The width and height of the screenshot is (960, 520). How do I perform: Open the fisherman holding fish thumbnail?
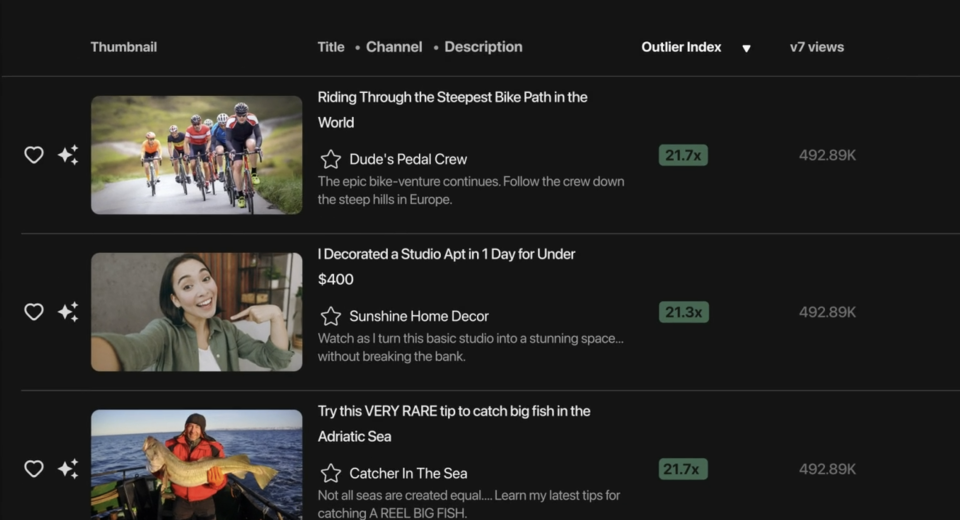click(197, 465)
